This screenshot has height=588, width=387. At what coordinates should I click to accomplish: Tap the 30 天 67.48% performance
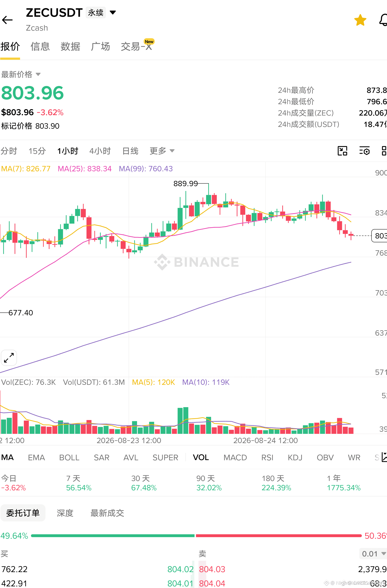[144, 483]
